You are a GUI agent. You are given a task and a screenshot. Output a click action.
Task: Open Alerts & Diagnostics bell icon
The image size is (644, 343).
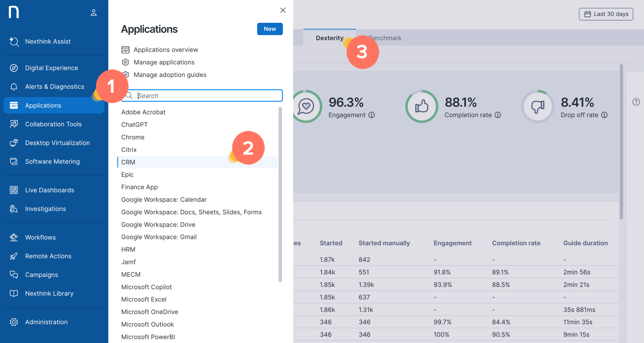click(14, 87)
